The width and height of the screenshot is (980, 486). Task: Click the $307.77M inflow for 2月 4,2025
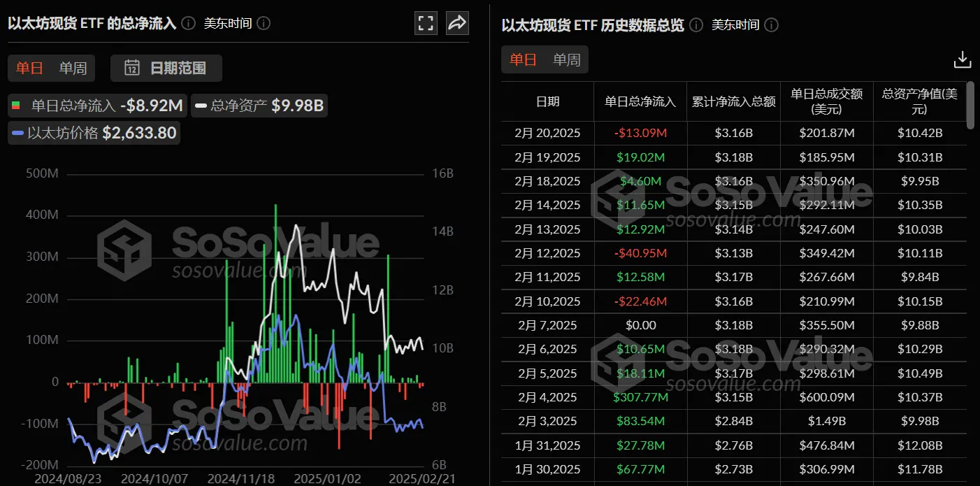coord(640,397)
